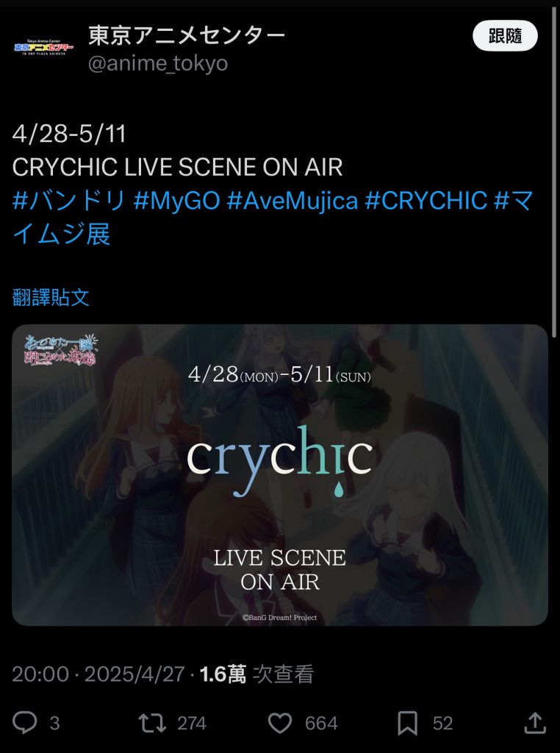Like the post with heart icon
The width and height of the screenshot is (560, 753).
(280, 723)
